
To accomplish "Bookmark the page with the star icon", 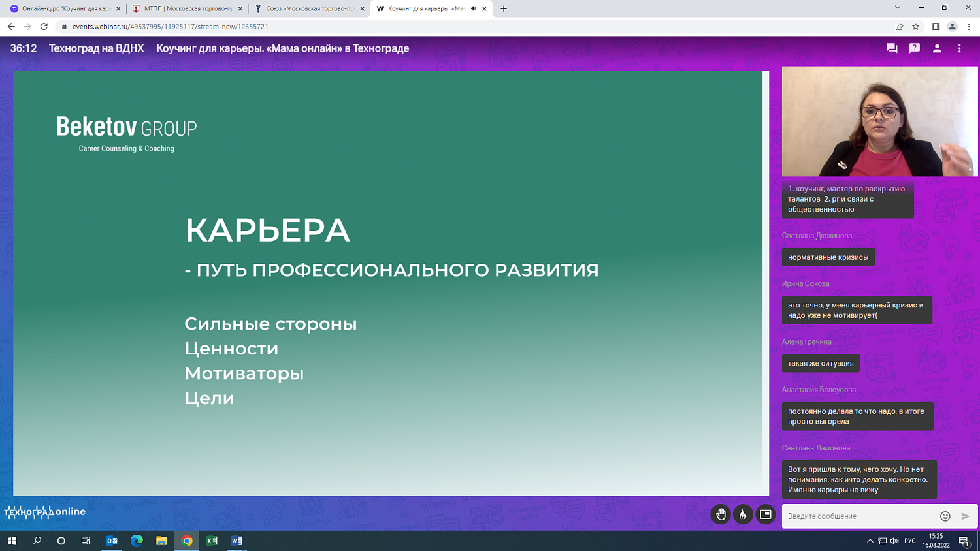I will (x=914, y=25).
